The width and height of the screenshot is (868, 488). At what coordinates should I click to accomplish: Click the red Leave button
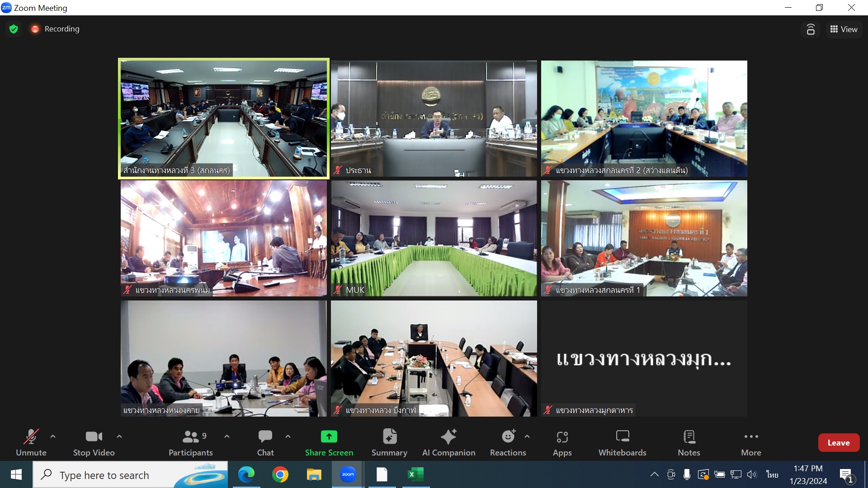[x=838, y=443]
